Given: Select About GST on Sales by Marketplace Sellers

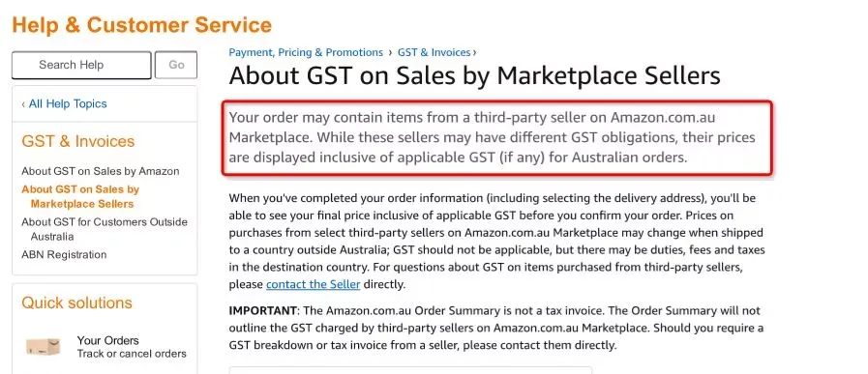Looking at the screenshot, I should (x=81, y=196).
